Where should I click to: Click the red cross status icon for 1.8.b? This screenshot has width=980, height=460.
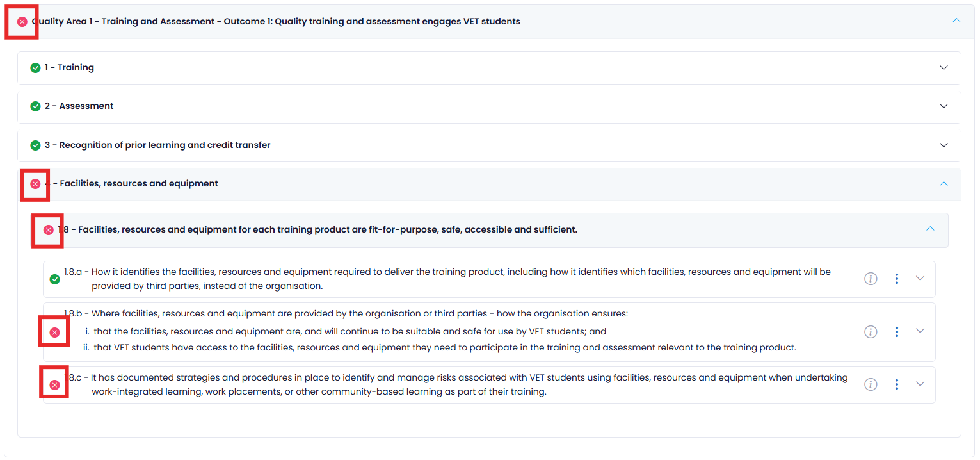[55, 333]
